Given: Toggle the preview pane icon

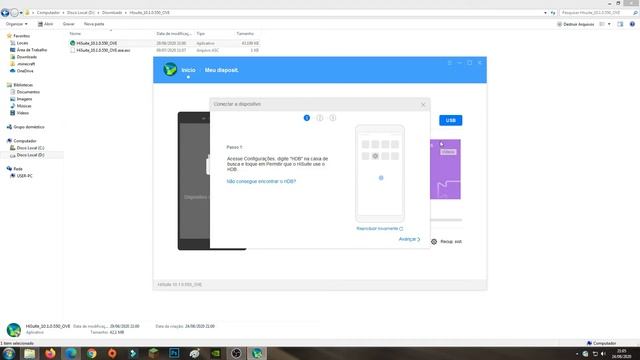Looking at the screenshot, I should pyautogui.click(x=620, y=24).
